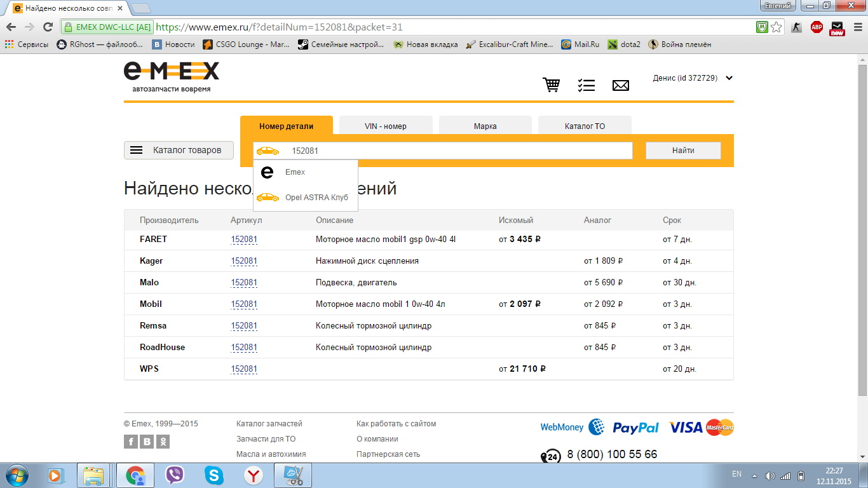This screenshot has height=488, width=868.
Task: Click the VKontakte icon in footer
Action: click(x=147, y=442)
